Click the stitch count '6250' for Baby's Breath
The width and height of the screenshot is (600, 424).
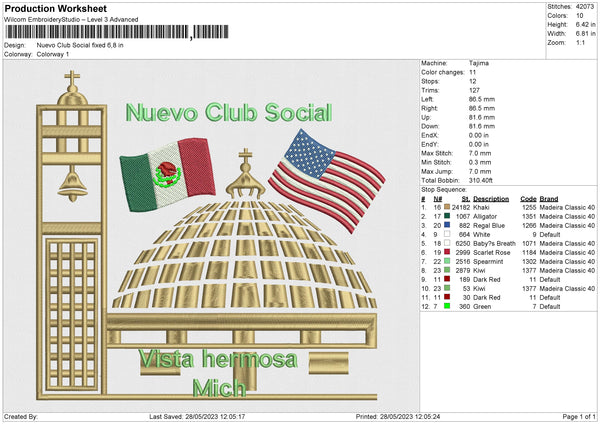pyautogui.click(x=463, y=243)
